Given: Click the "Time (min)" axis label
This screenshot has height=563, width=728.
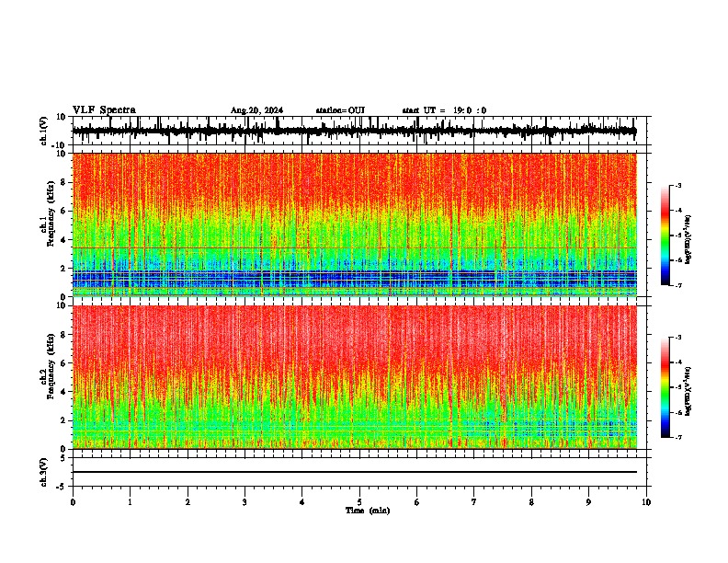Looking at the screenshot, I should tap(368, 511).
